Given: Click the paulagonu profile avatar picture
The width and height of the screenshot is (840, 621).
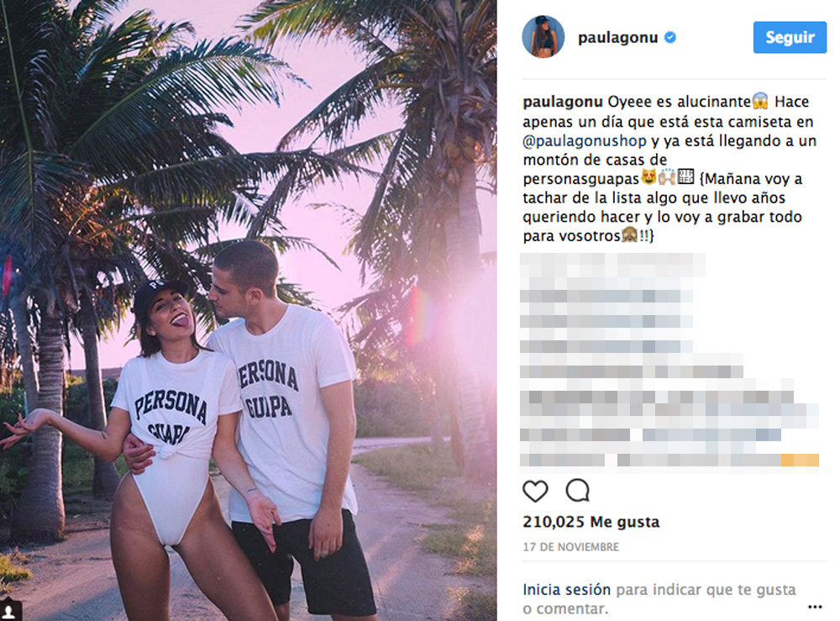Looking at the screenshot, I should 543,36.
